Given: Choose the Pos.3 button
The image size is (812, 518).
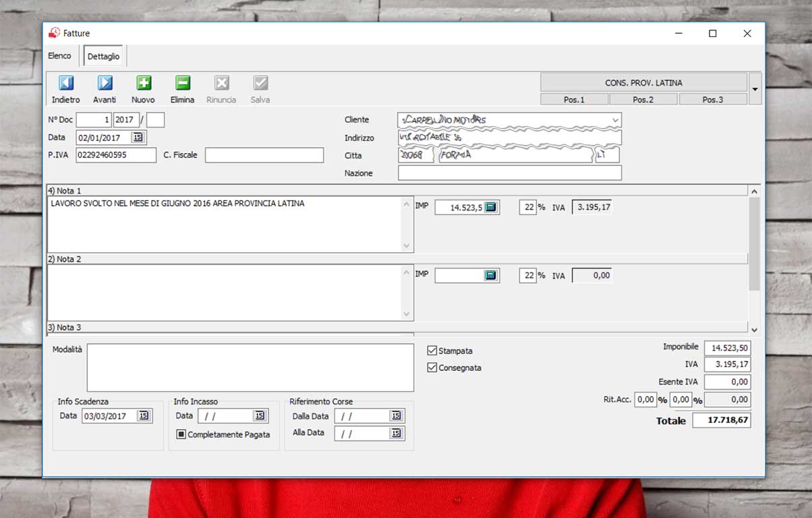Looking at the screenshot, I should 713,100.
